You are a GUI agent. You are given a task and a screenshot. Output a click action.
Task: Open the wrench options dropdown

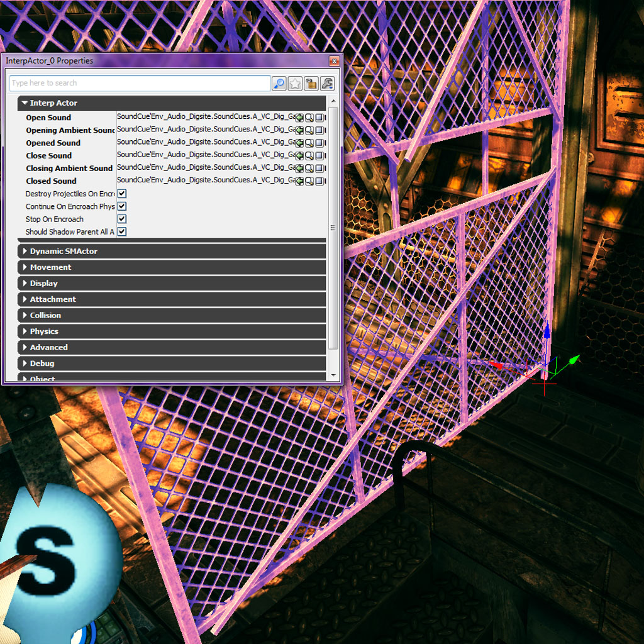tap(327, 84)
